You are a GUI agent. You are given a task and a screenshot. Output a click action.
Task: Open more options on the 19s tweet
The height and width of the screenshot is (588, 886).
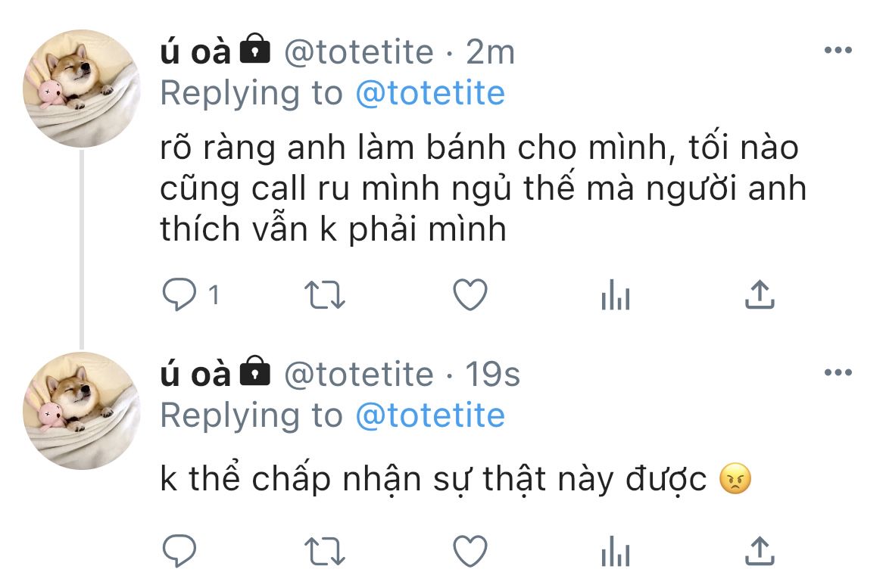(838, 372)
